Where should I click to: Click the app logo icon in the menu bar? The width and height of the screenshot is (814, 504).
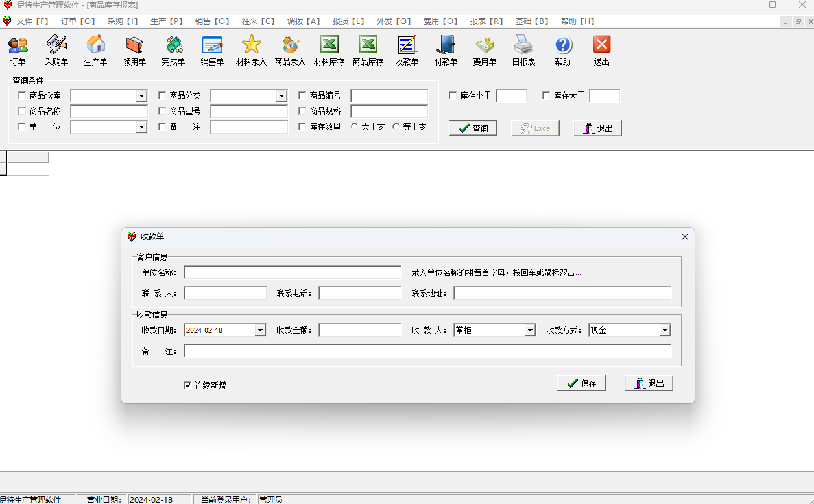tap(7, 21)
